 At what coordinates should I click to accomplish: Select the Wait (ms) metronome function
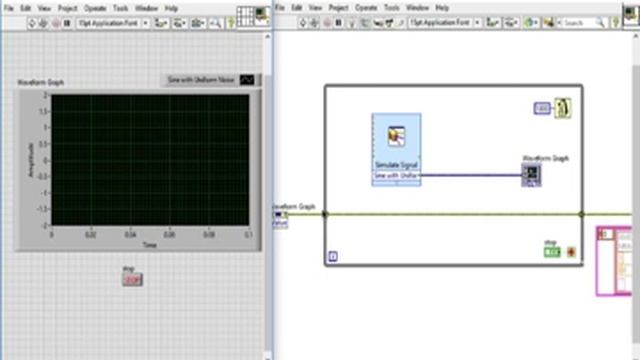[x=562, y=108]
